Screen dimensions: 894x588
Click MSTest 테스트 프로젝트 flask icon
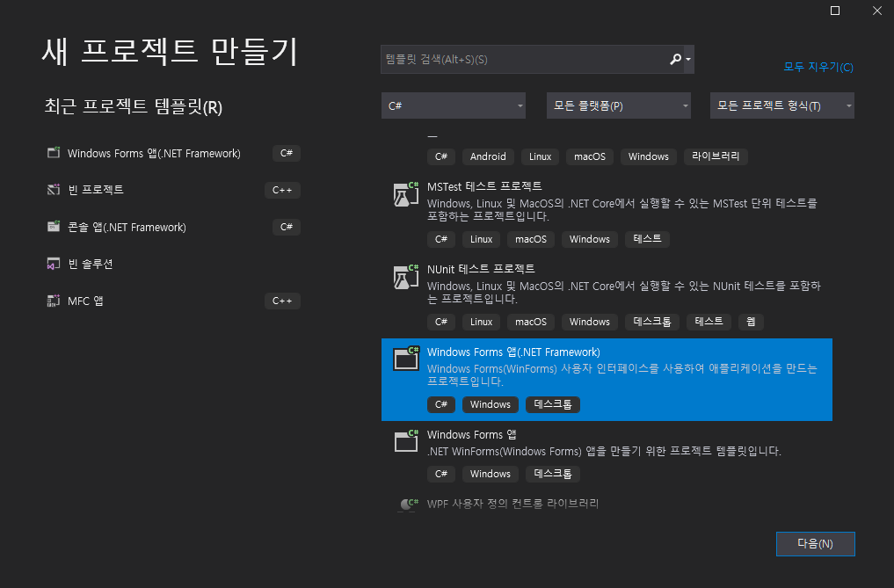(406, 194)
